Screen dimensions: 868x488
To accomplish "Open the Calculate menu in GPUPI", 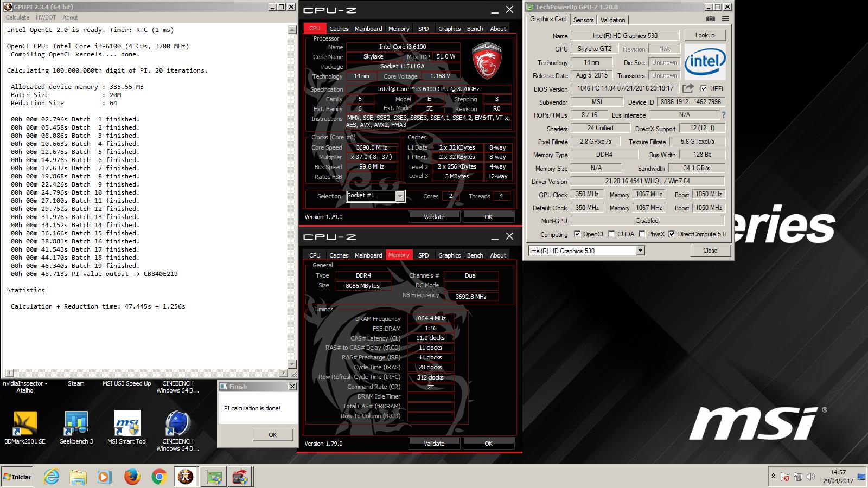I will [x=17, y=17].
